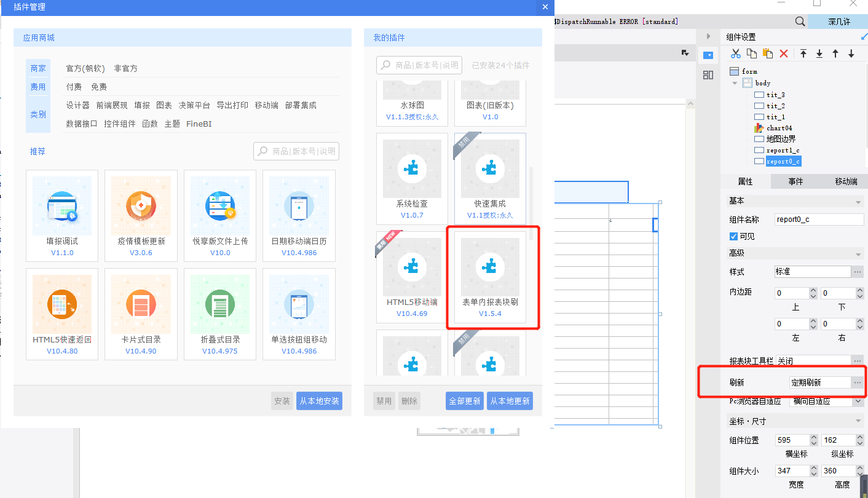Select the 折叠式目录 plugin icon
868x498 pixels.
(220, 304)
